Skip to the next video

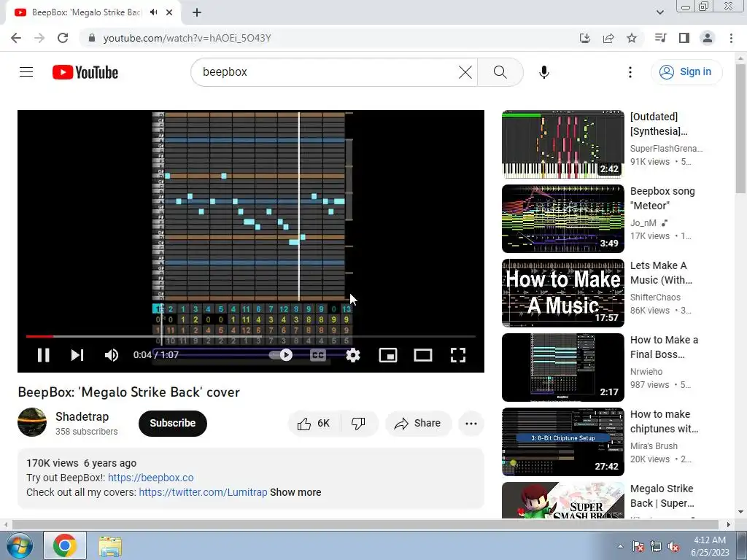[x=77, y=355]
